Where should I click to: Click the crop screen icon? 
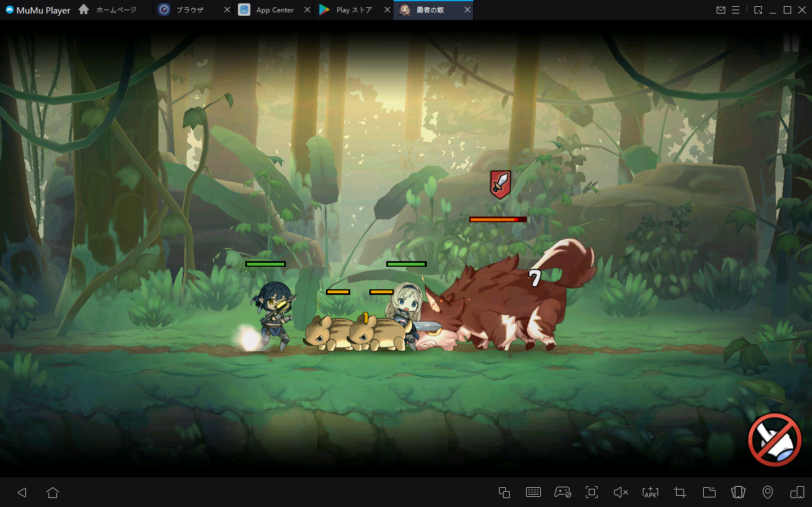[680, 492]
